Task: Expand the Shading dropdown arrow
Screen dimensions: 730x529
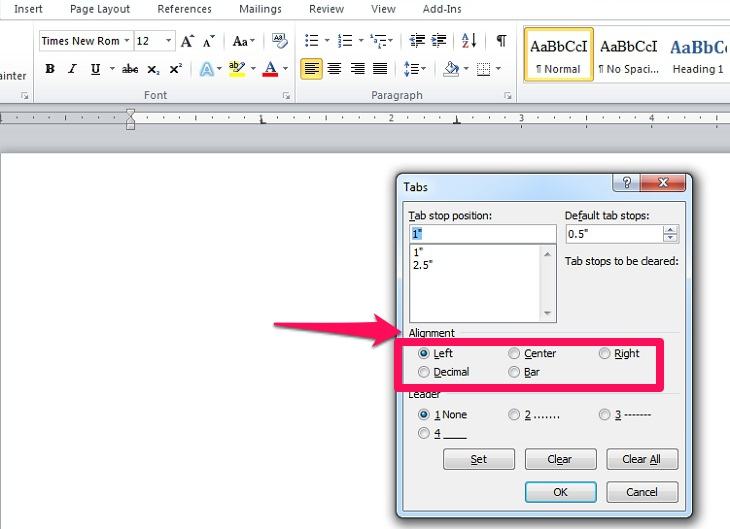Action: tap(466, 69)
